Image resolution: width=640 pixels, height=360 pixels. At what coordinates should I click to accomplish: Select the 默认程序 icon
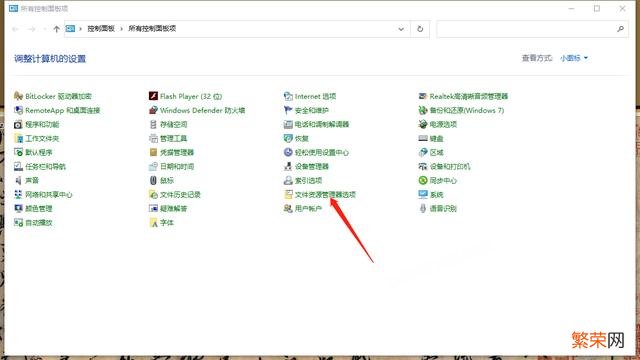pyautogui.click(x=18, y=152)
